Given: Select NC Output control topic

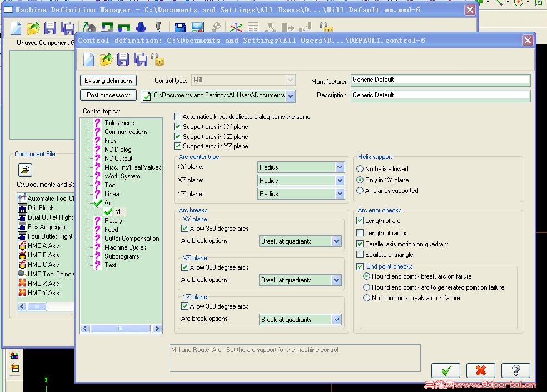Looking at the screenshot, I should click(118, 158).
